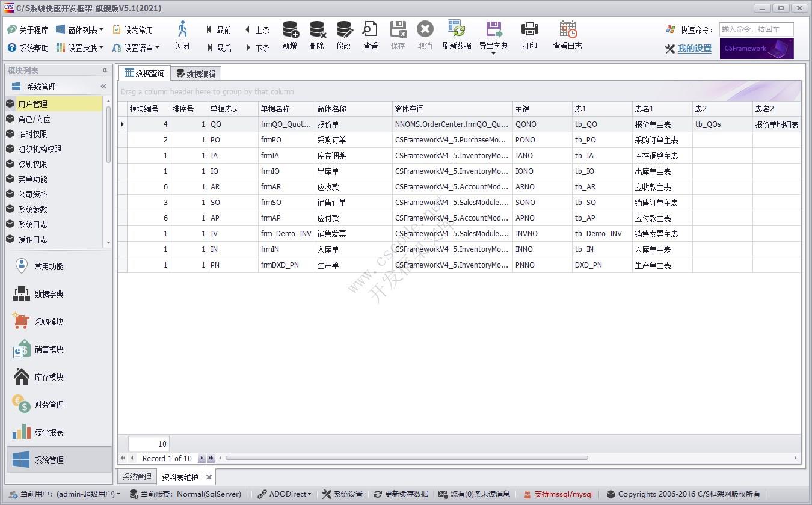Open the 我的设置 link

point(694,49)
